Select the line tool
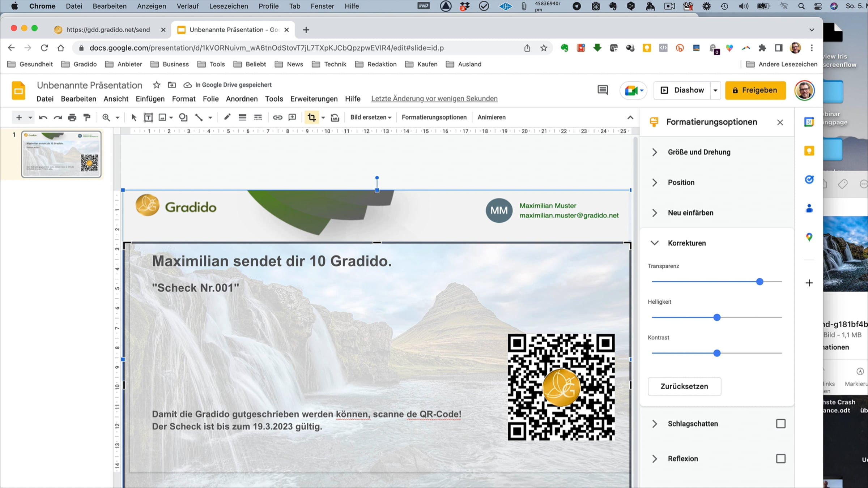This screenshot has height=488, width=868. [x=199, y=117]
